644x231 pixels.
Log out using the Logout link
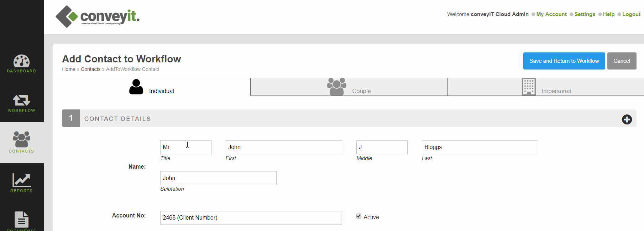point(631,14)
